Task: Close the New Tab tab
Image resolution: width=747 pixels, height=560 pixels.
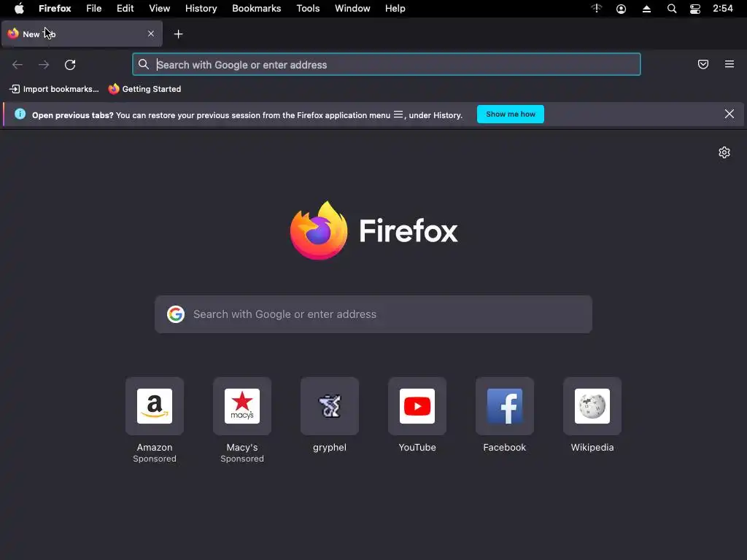Action: [151, 34]
